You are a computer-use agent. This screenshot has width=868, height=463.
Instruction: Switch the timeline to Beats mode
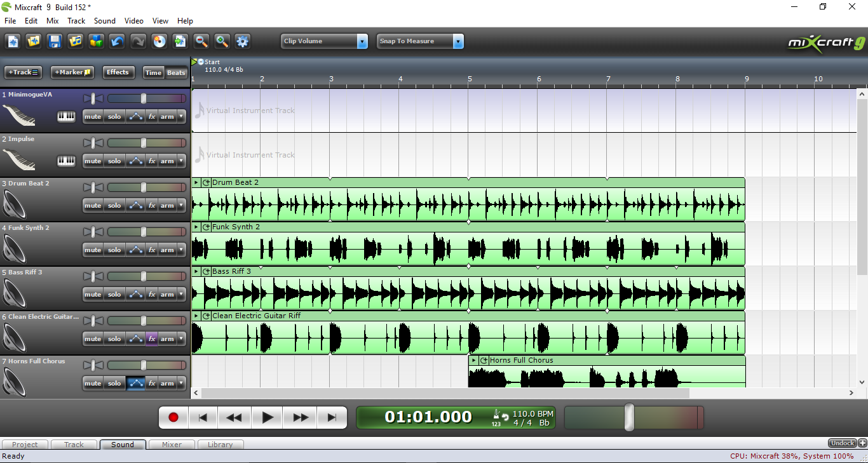point(176,72)
